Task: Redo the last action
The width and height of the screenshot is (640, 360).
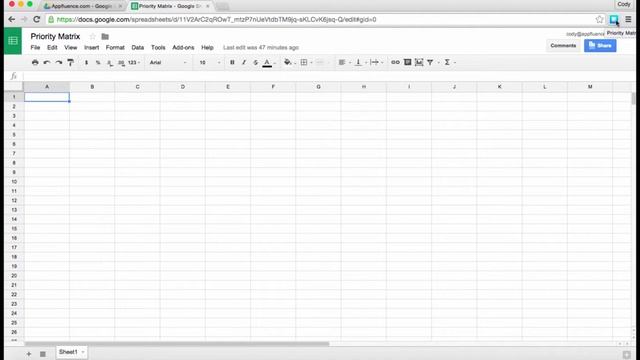Action: tap(59, 62)
